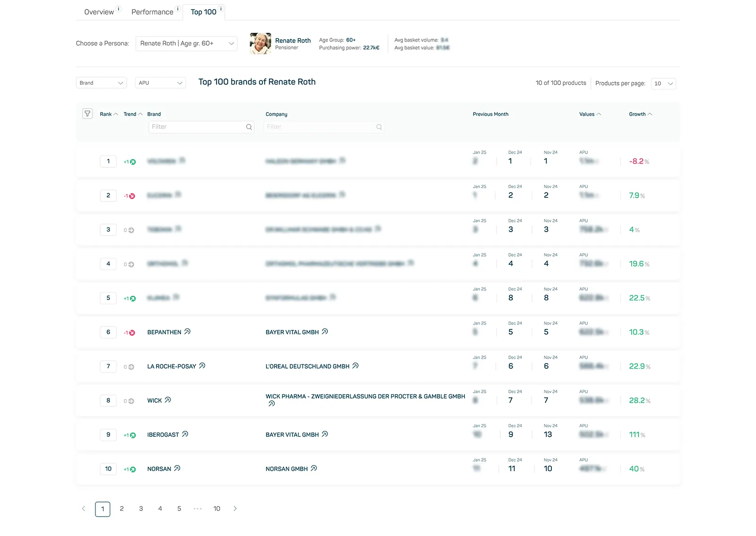The image size is (756, 536).
Task: Click Overview tab info icon
Action: pos(119,9)
